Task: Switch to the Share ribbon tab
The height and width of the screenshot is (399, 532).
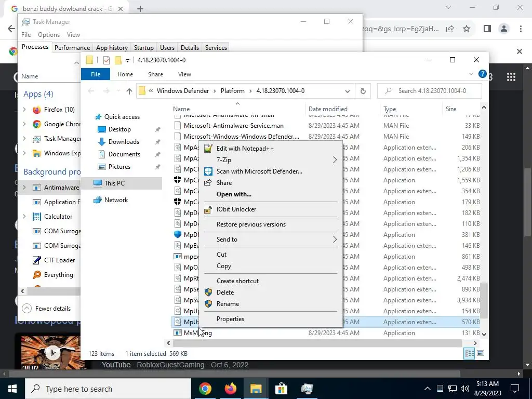Action: click(155, 74)
